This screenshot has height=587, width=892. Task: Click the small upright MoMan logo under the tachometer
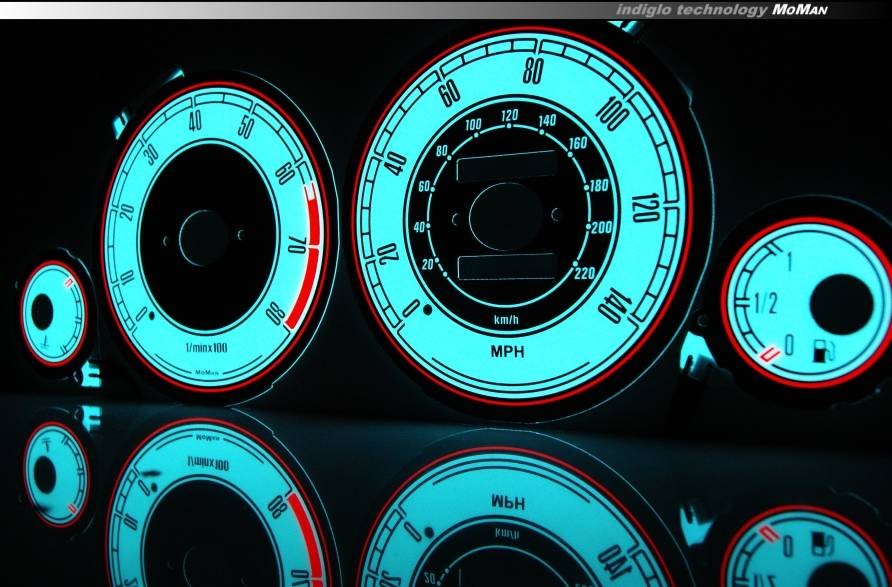click(x=207, y=373)
